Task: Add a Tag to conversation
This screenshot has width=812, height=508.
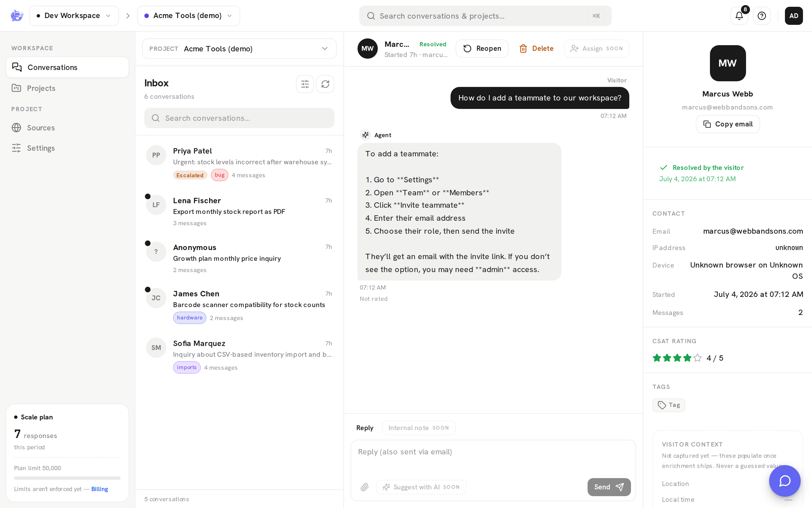Action: 668,405
